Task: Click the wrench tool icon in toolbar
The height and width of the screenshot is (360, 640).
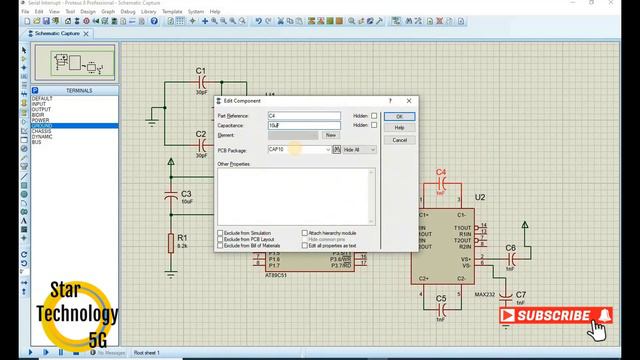Action: click(380, 21)
